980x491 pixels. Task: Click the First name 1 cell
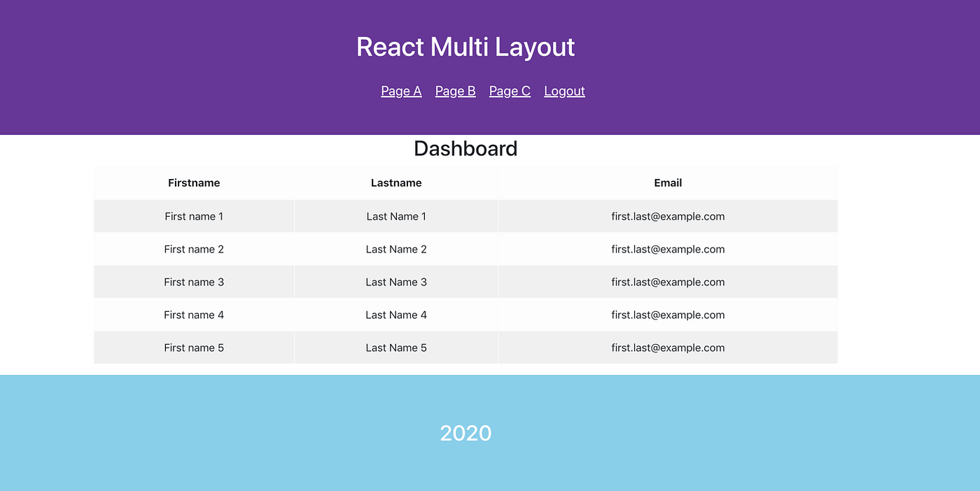click(x=194, y=216)
